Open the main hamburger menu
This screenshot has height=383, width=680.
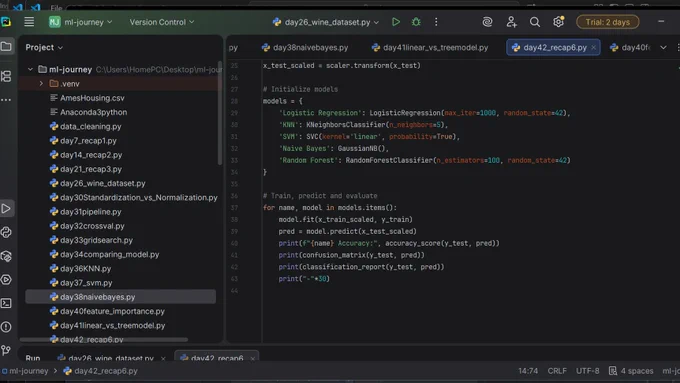[x=29, y=22]
